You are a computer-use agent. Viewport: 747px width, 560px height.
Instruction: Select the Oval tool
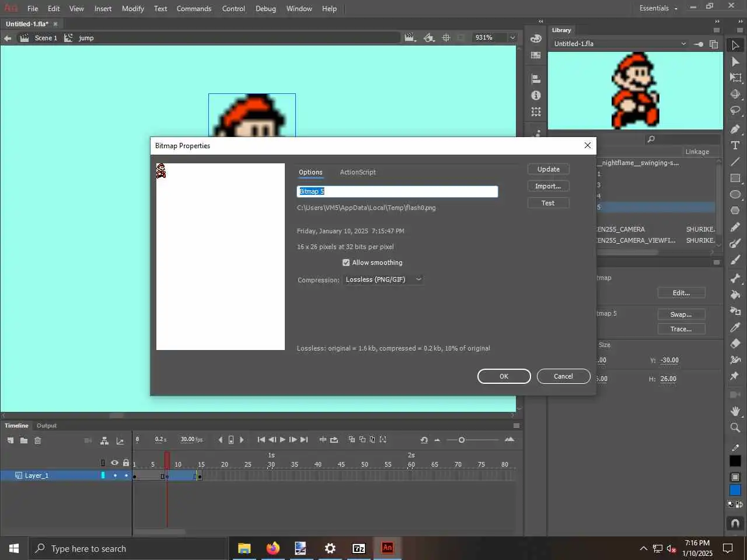735,194
